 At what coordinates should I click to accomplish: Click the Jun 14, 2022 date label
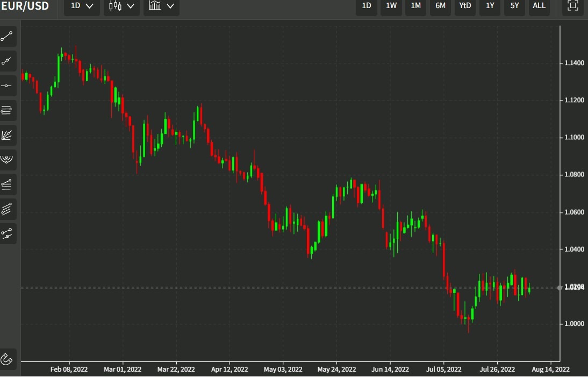[390, 369]
